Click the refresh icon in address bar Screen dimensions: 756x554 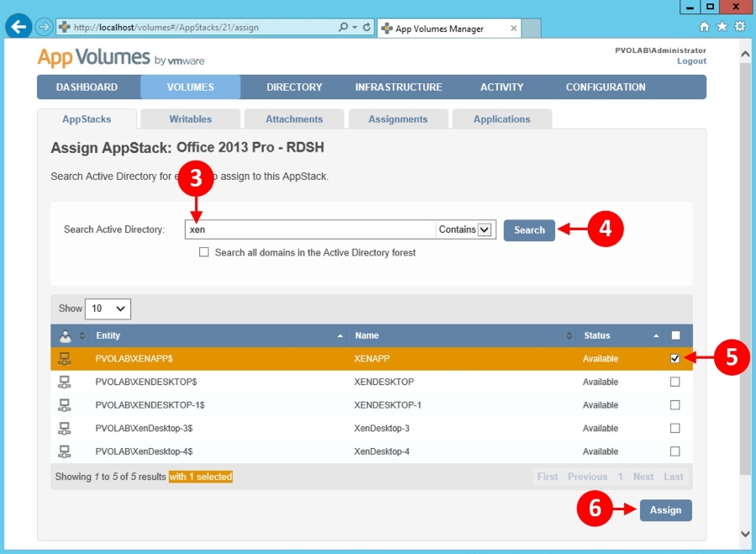point(366,27)
